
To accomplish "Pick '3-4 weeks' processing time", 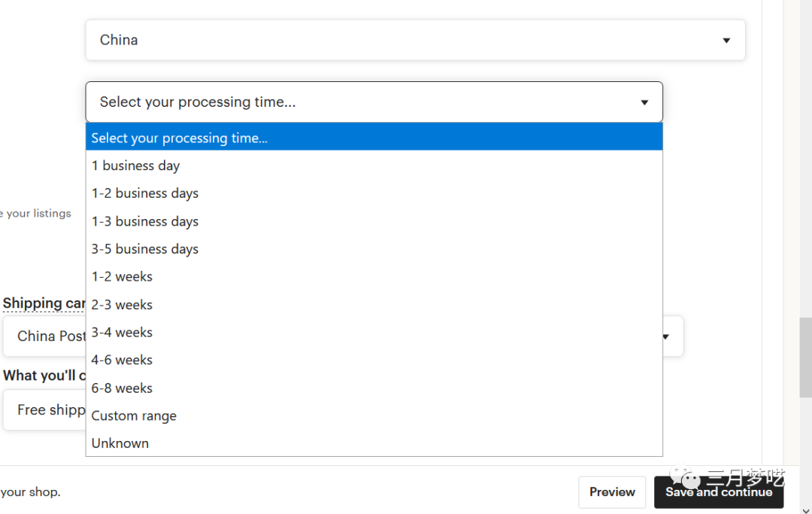I will coord(122,333).
